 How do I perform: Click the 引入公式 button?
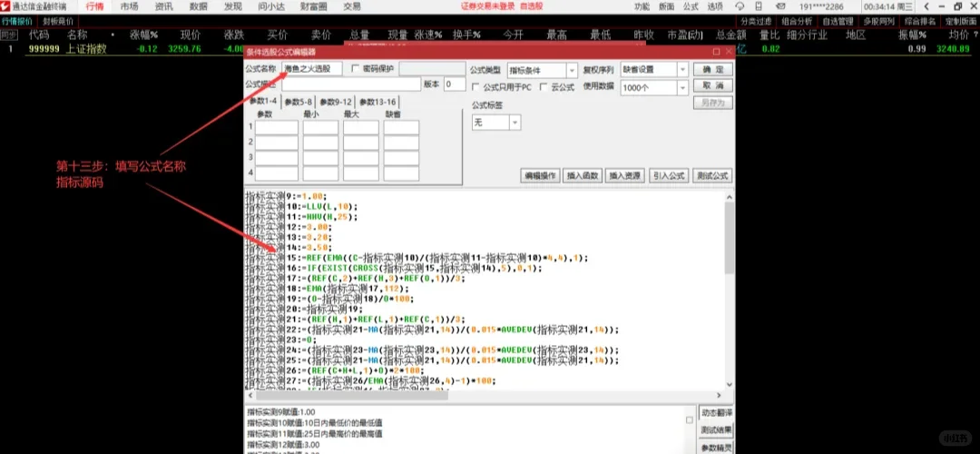(x=669, y=176)
